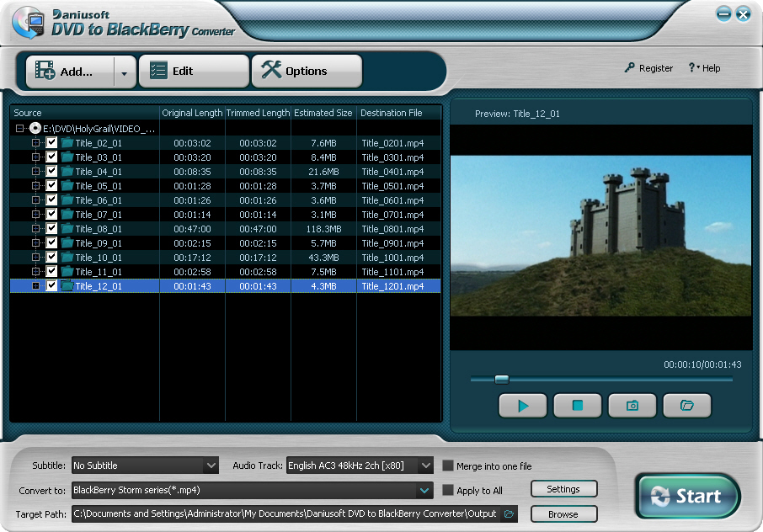Screen dimensions: 763x532
Task: Click Estimated Size column header
Action: [x=323, y=113]
